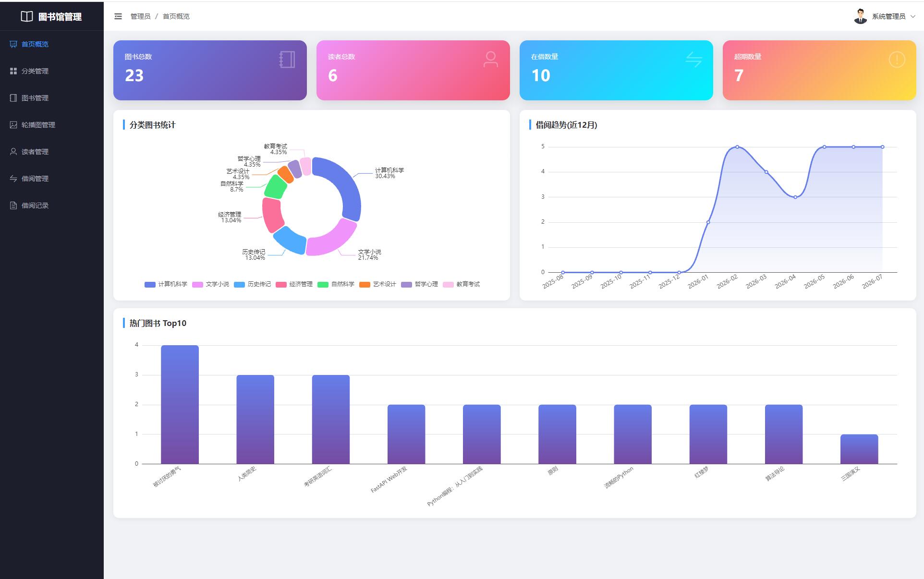The width and height of the screenshot is (924, 579).
Task: Click the 2026-01 data point on trend line
Action: (x=708, y=222)
